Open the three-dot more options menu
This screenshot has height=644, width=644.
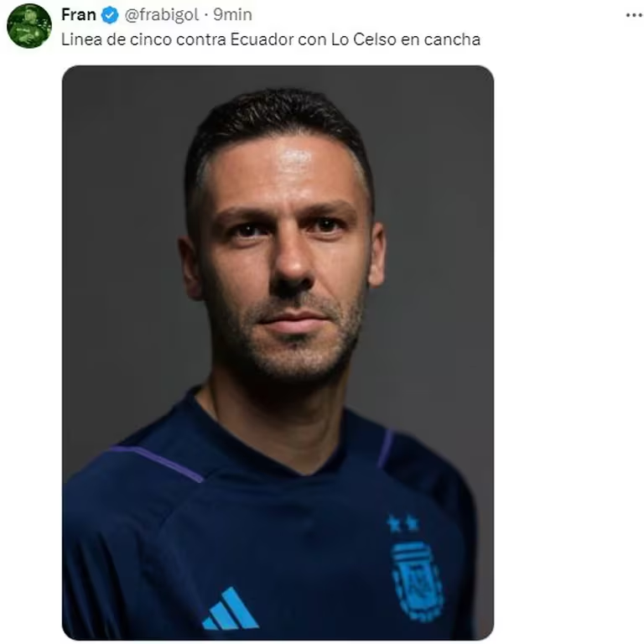[635, 15]
